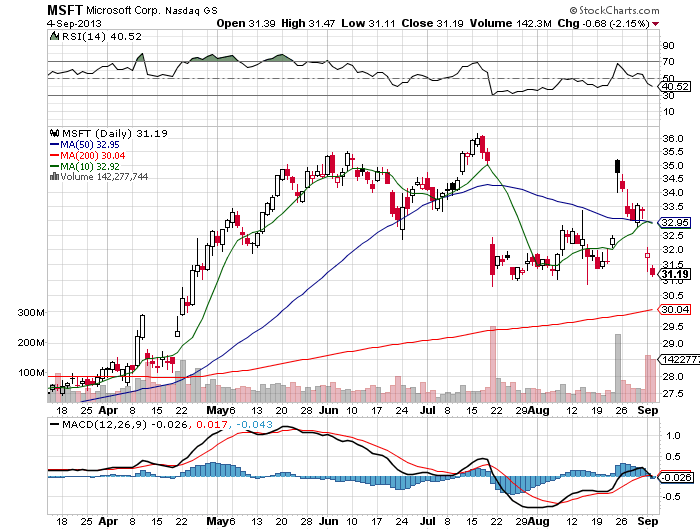Click the red down-arrow after Chg value
Screen dimensions: 700x530
[655, 24]
